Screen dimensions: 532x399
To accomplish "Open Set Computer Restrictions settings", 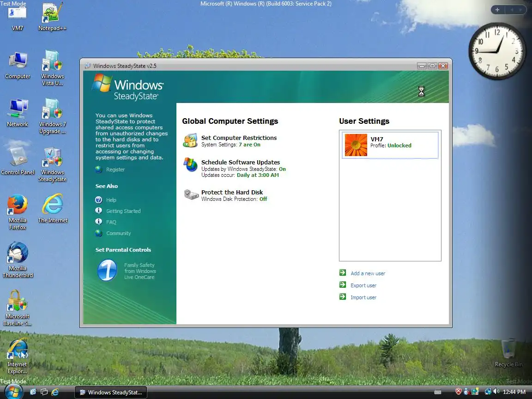I will coord(239,138).
